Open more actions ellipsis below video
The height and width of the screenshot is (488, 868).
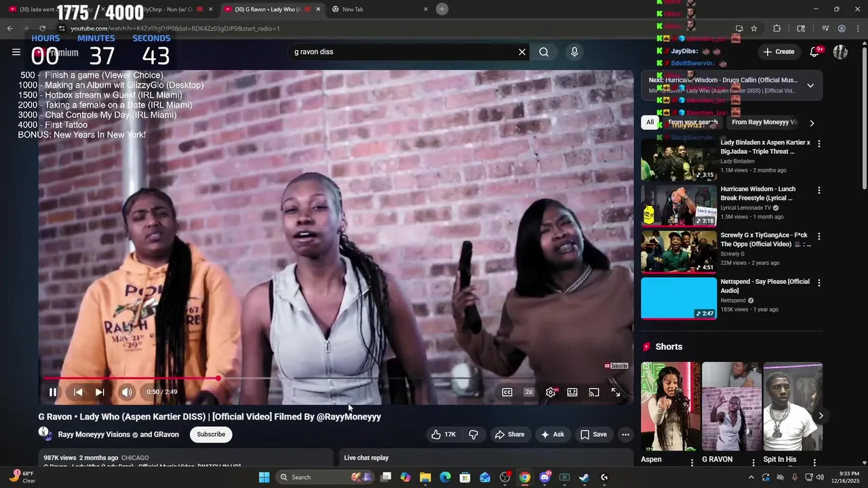(625, 434)
